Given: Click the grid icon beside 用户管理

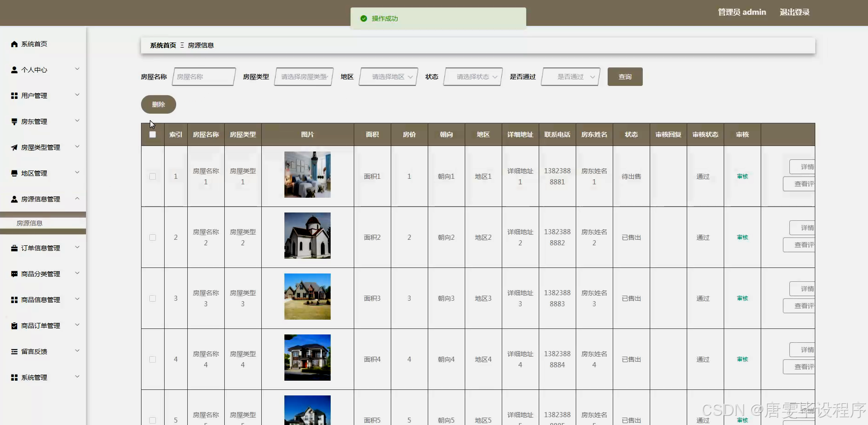Looking at the screenshot, I should tap(14, 96).
